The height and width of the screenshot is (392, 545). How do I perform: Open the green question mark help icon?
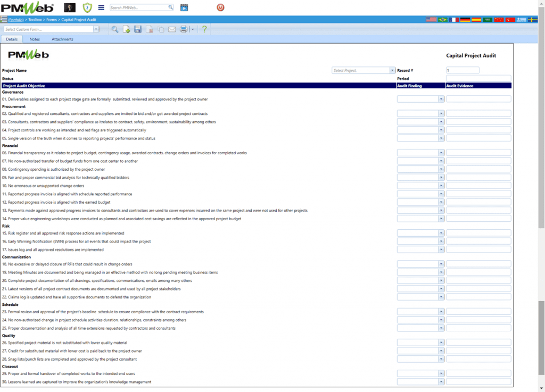204,29
